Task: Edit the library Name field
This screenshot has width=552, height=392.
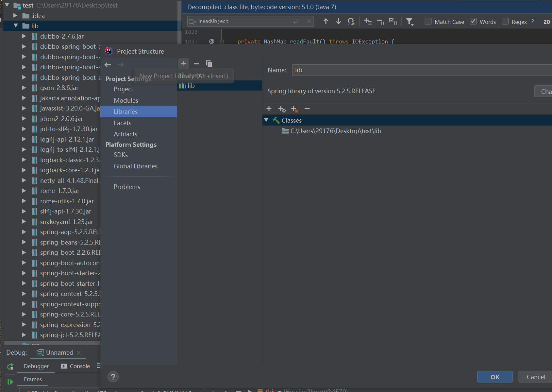Action: click(422, 70)
